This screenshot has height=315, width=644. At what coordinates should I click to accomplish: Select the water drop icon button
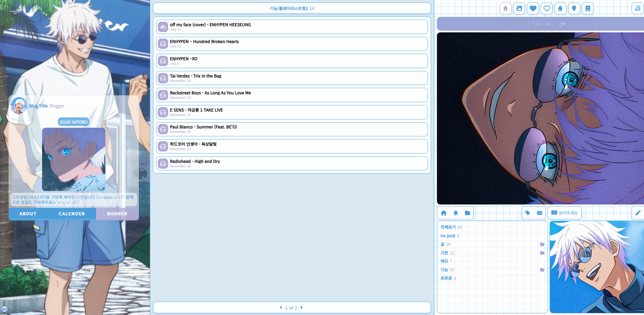tap(560, 9)
